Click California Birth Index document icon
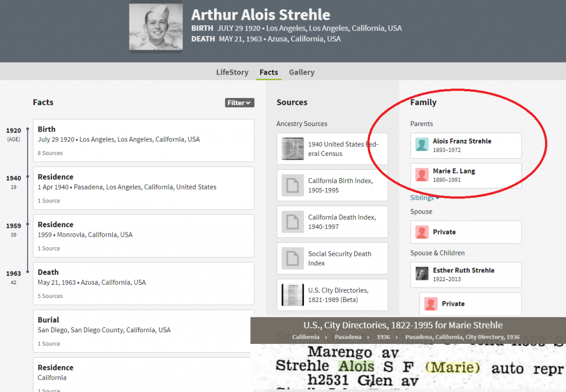Screen dimensions: 566x392 click(293, 185)
